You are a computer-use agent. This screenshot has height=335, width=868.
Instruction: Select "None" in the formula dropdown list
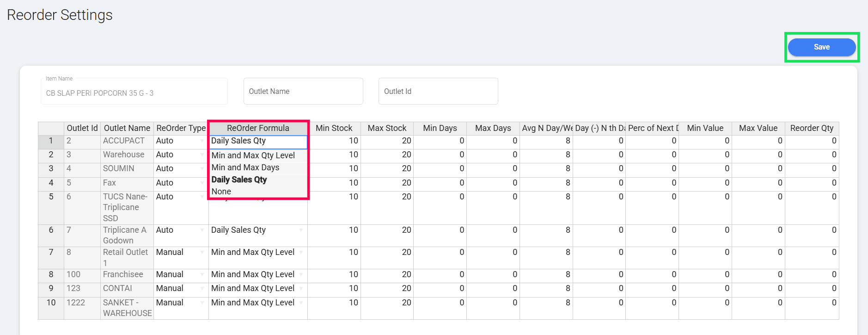[221, 192]
